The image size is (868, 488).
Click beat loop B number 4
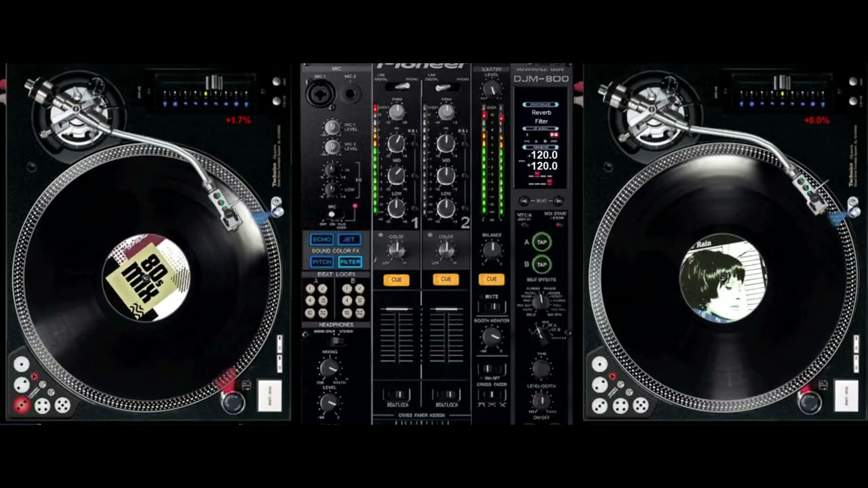pos(347,300)
